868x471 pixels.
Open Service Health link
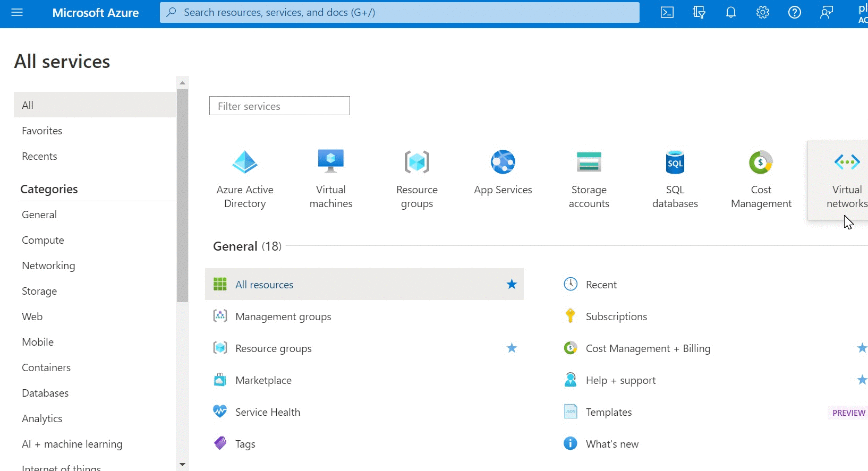[268, 412]
